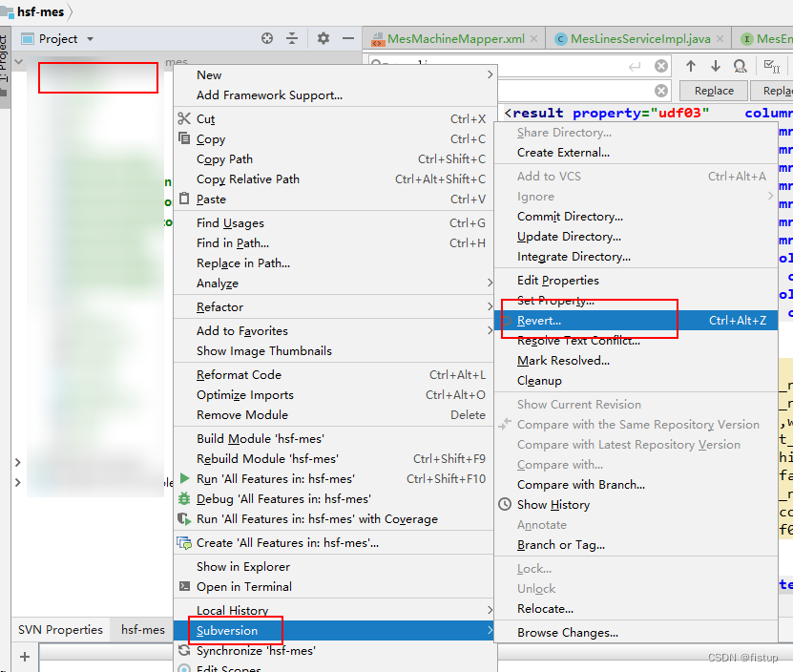Screen dimensions: 793x672
Task: Click the Run with Coverage shield icon
Action: pyautogui.click(x=184, y=518)
